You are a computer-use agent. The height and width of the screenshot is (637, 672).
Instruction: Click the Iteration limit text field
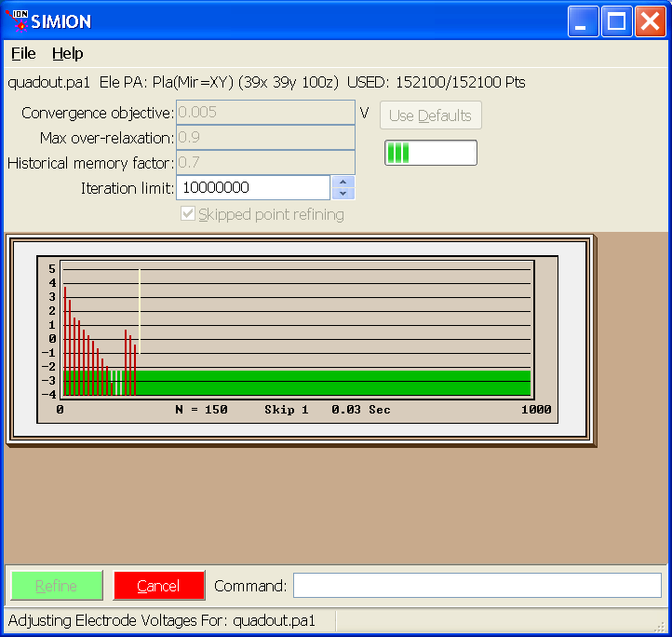[253, 187]
